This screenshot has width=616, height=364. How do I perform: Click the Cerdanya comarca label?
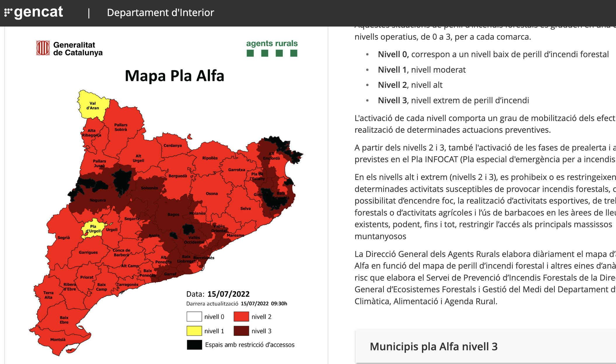pyautogui.click(x=172, y=146)
